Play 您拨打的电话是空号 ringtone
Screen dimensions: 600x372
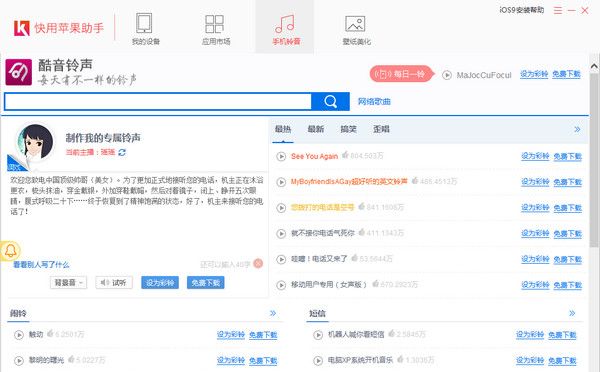pos(281,208)
